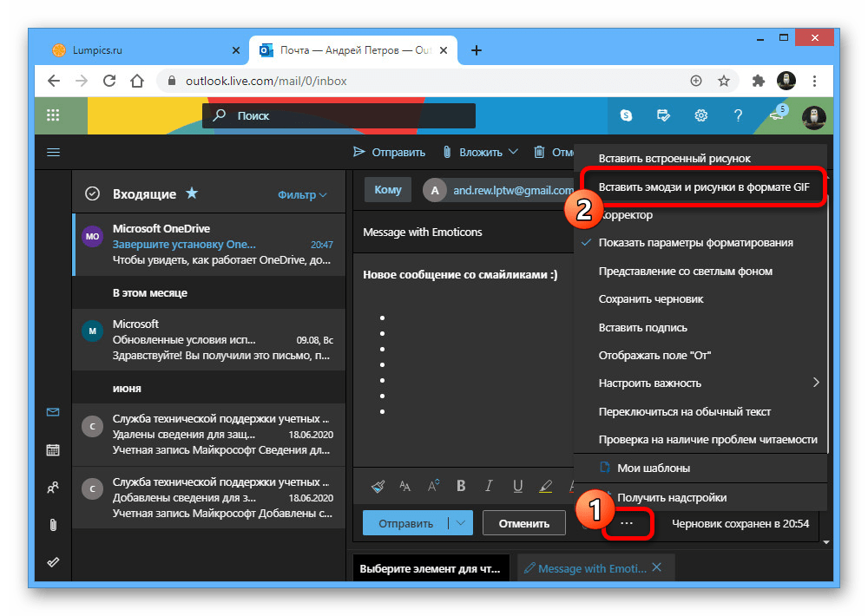The width and height of the screenshot is (868, 616).
Task: Click the Поиск search box
Action: [339, 115]
